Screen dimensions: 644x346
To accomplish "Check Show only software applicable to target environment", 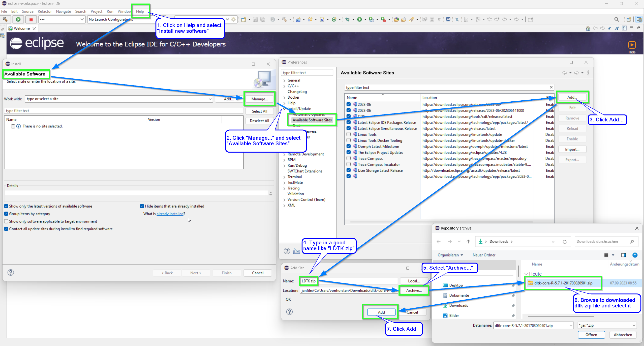I will coord(6,221).
